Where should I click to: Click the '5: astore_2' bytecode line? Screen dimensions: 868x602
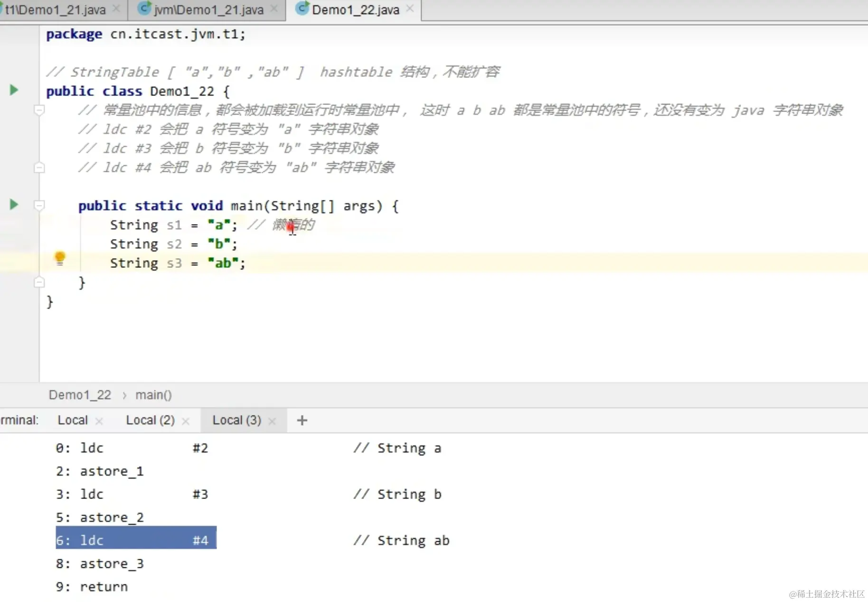[x=100, y=517]
